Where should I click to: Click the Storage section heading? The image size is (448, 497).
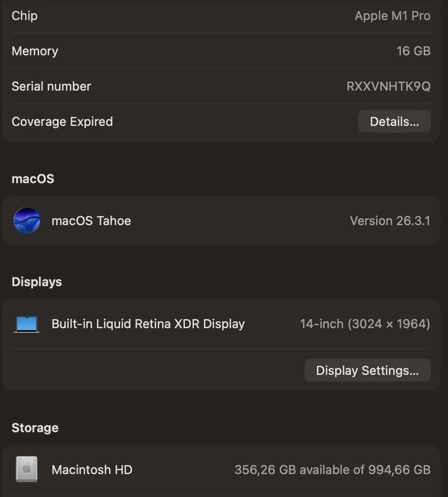35,428
